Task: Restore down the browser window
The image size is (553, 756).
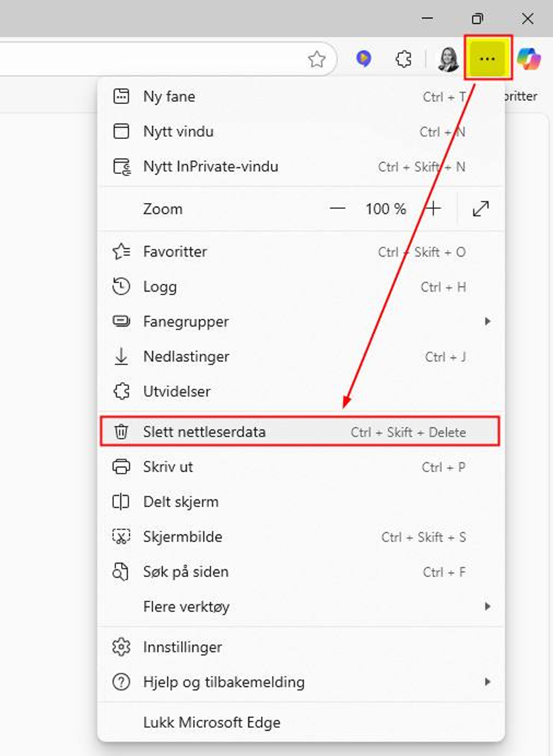Action: [x=477, y=19]
